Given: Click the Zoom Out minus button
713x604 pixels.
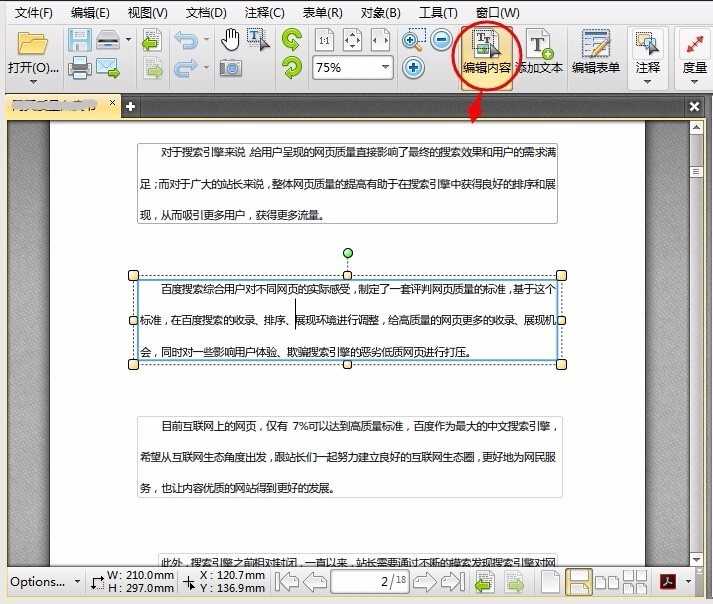Looking at the screenshot, I should click(441, 40).
